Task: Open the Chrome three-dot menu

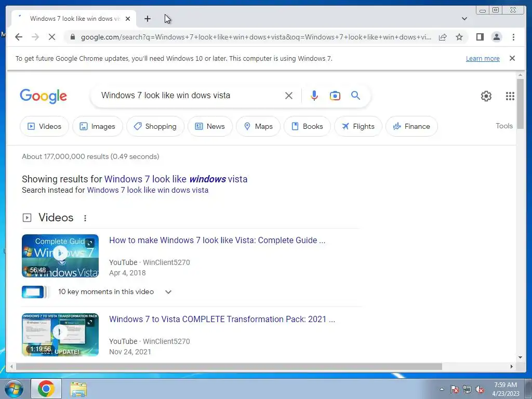Action: pos(513,37)
